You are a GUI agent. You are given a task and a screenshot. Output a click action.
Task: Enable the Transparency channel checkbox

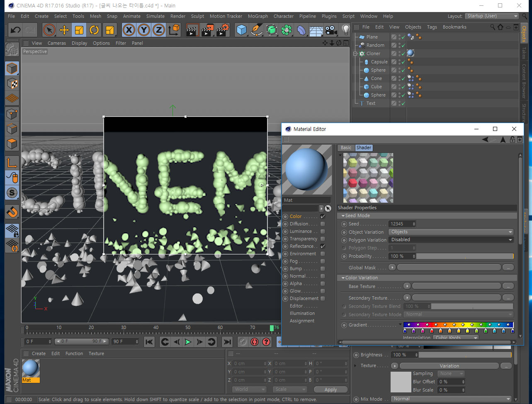[x=323, y=239]
